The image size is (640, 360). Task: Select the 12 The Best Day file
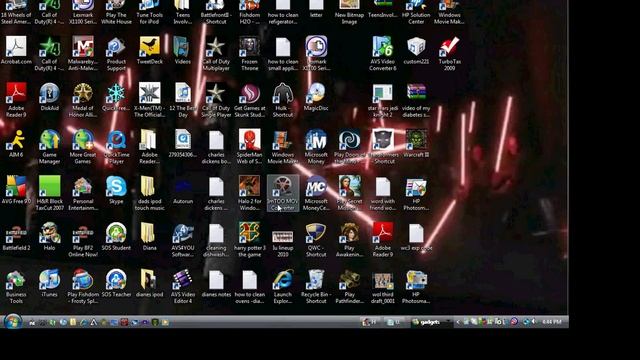pos(182,100)
